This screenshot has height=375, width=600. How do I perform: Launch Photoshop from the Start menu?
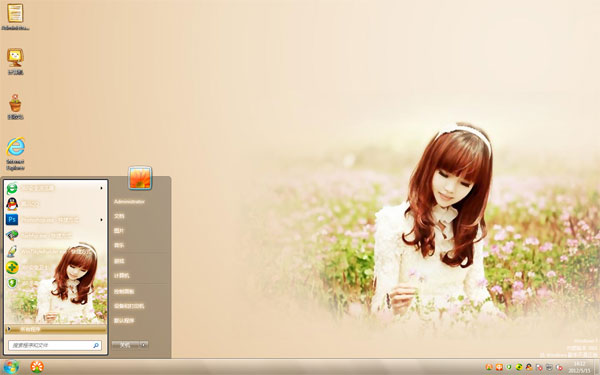[x=12, y=220]
